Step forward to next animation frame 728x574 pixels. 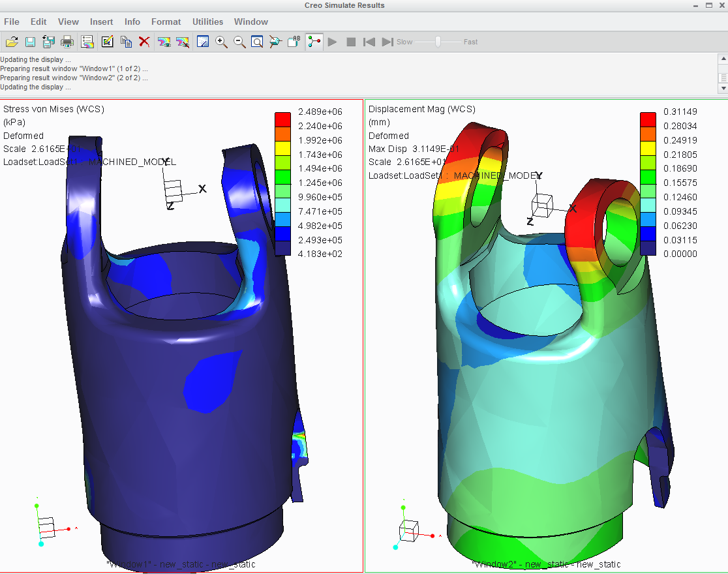point(387,42)
